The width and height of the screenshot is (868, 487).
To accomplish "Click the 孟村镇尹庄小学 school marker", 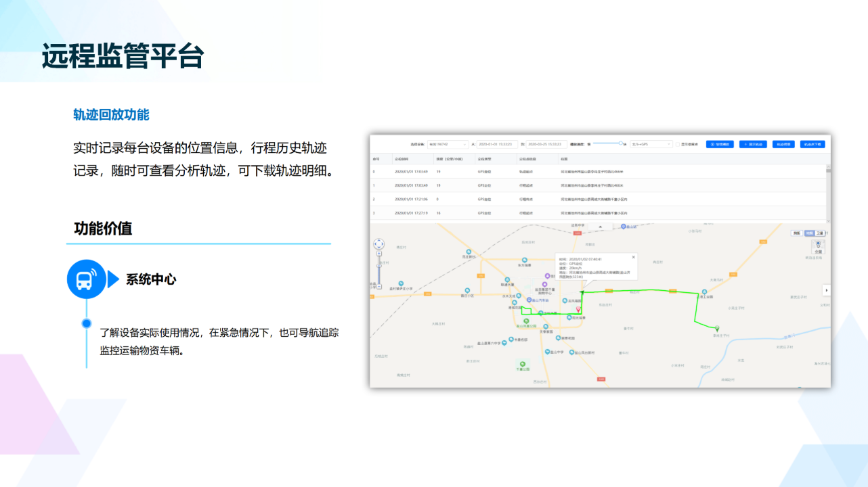I will click(401, 283).
